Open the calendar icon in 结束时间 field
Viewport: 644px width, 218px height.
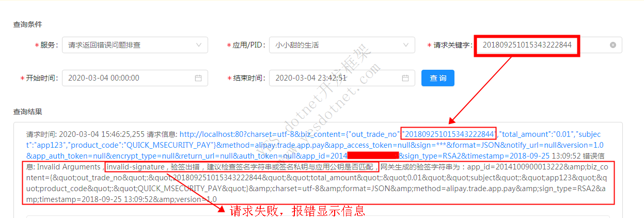click(x=405, y=78)
